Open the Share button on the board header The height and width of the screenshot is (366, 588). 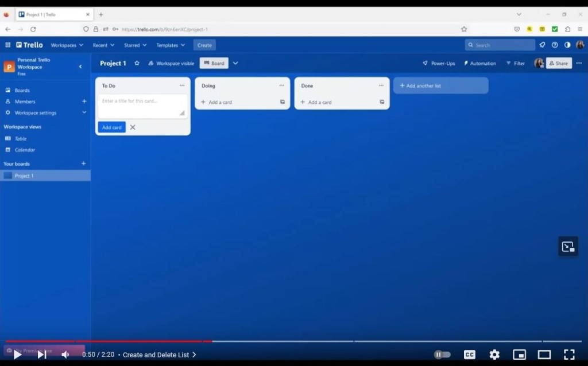pos(558,63)
